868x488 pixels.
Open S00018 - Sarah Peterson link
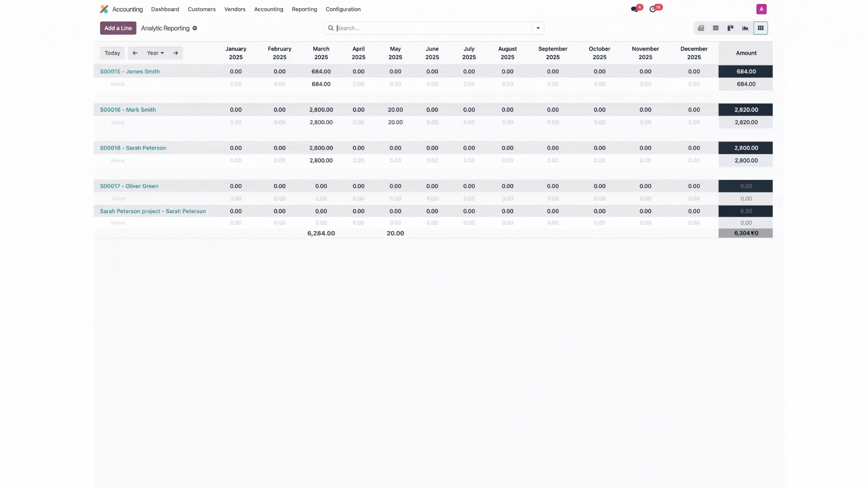[x=133, y=148]
